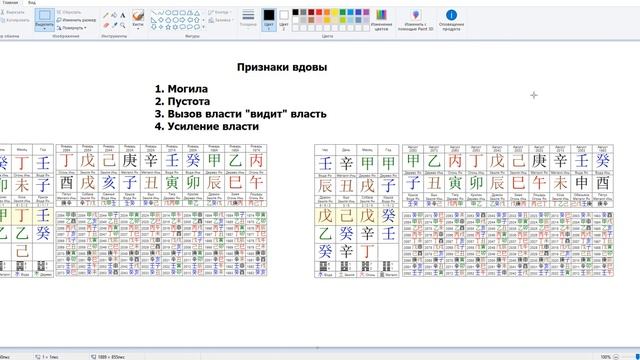The height and width of the screenshot is (360, 640).
Task: Select the Magnifier tool
Action: pos(122,25)
